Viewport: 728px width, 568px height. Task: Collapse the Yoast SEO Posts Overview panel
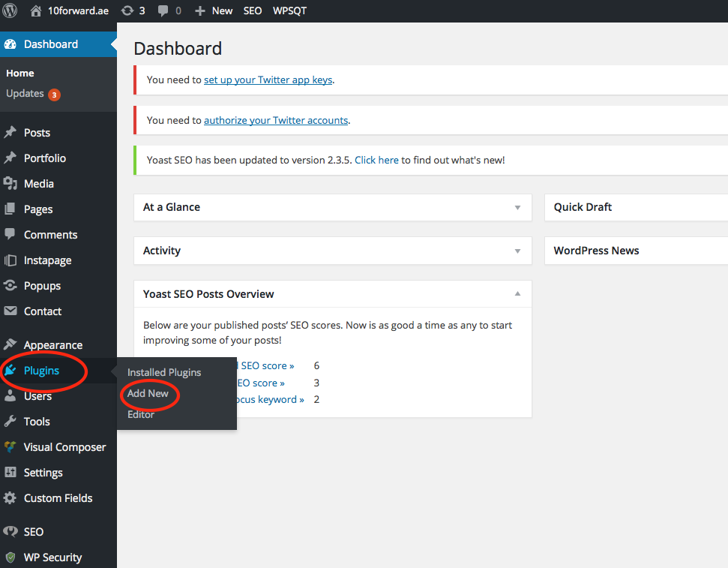pyautogui.click(x=517, y=294)
